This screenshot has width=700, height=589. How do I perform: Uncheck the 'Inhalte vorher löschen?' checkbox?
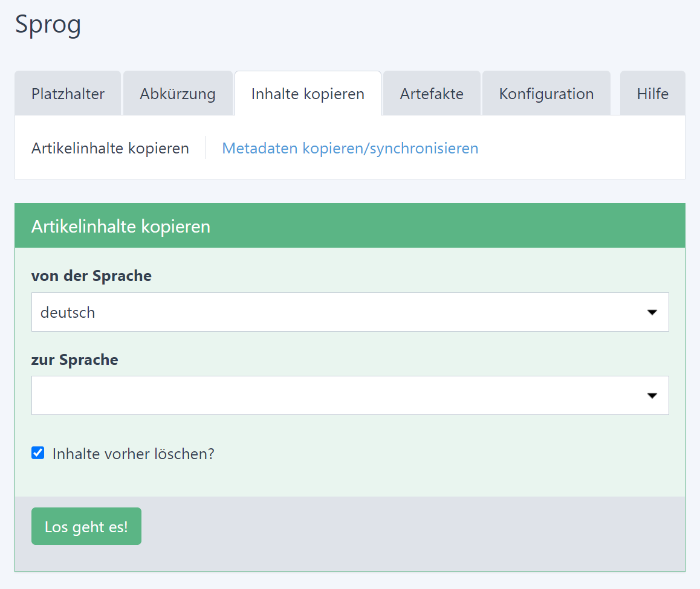tap(38, 453)
